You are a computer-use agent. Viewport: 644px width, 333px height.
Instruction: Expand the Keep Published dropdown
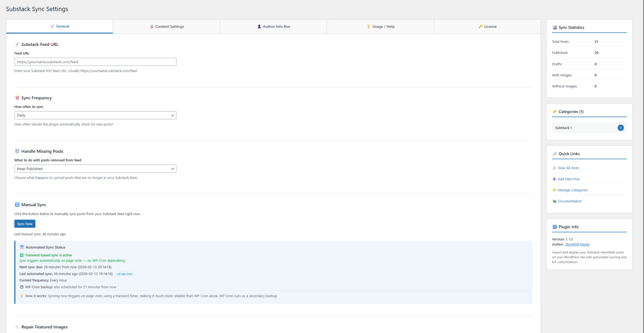tap(95, 169)
